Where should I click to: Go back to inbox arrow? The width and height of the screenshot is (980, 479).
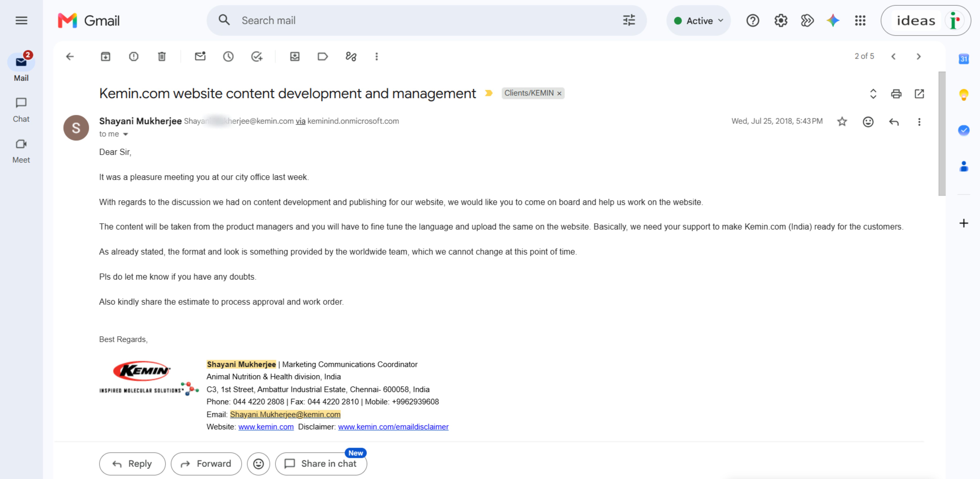(70, 57)
